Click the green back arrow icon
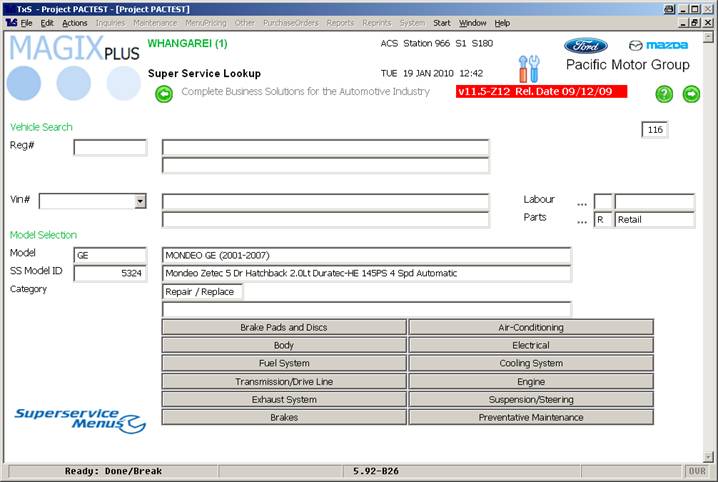 (x=165, y=94)
